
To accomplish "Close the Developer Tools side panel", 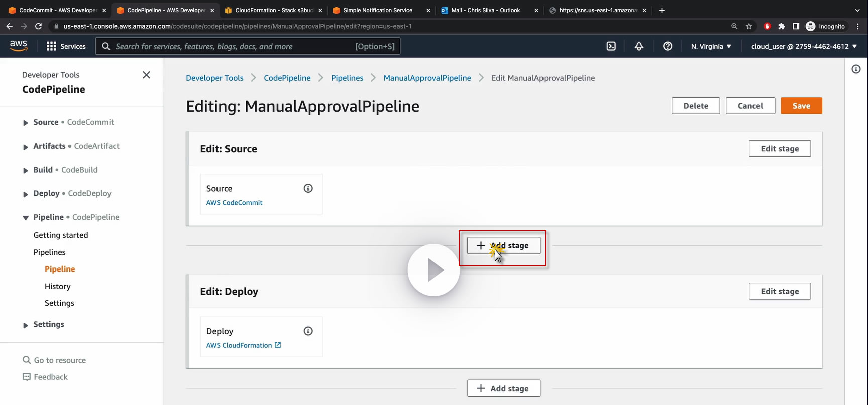I will point(146,75).
